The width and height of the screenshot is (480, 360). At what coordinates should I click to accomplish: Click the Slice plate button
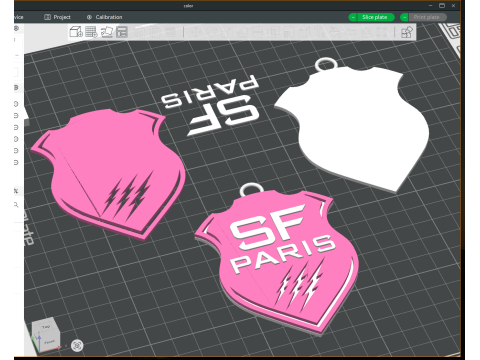tap(375, 17)
